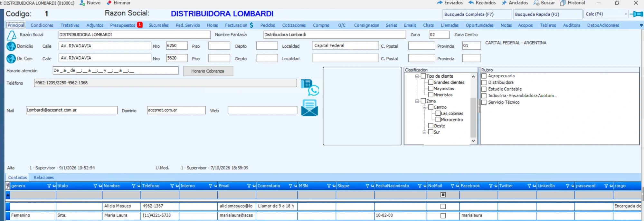This screenshot has width=644, height=221.
Task: Click the Eliminar eraser icon
Action: (x=109, y=3)
